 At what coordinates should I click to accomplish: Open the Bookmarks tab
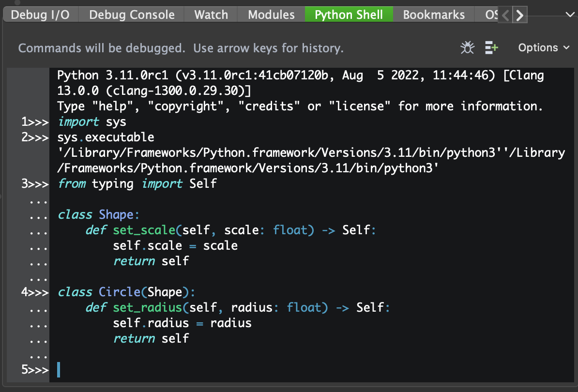click(433, 15)
